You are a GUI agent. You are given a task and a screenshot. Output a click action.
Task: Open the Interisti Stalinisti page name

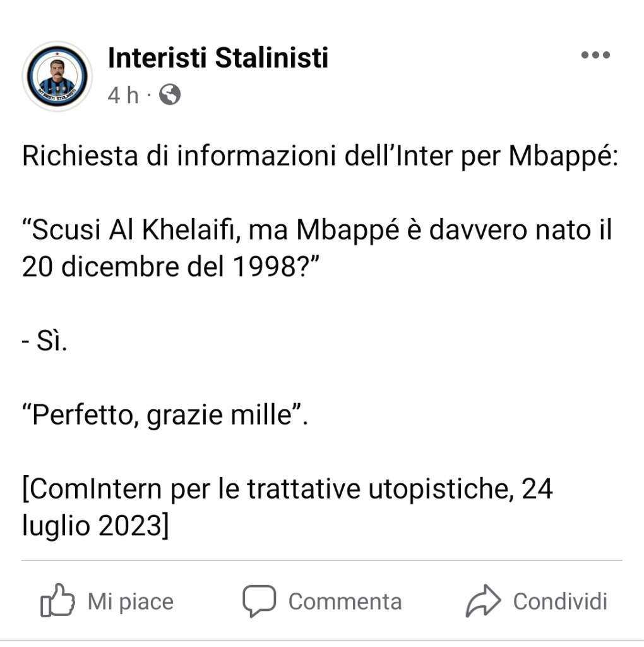218,57
